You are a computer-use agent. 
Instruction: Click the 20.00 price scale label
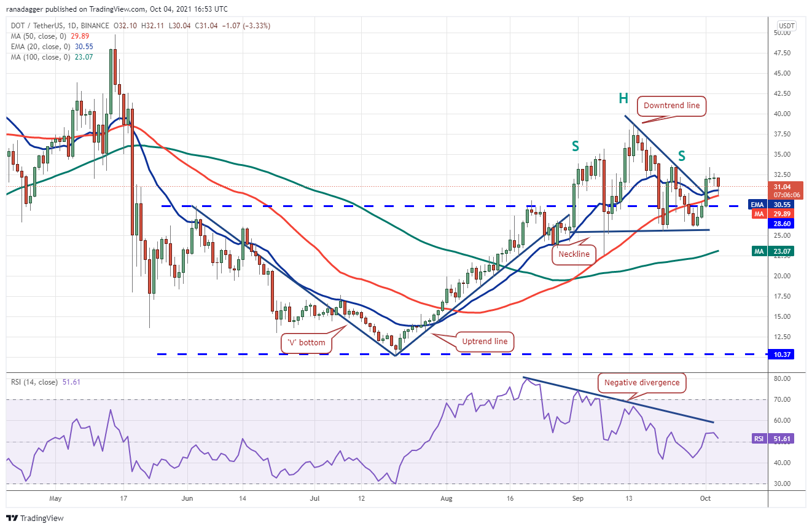pyautogui.click(x=781, y=276)
